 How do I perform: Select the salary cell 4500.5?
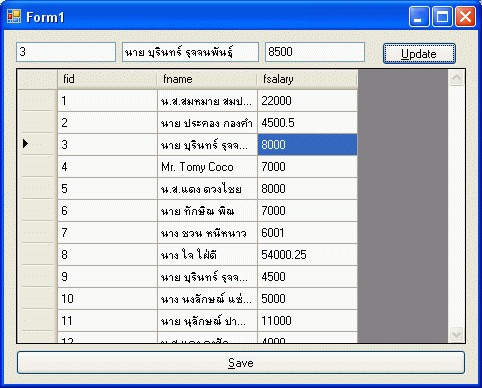(x=307, y=123)
